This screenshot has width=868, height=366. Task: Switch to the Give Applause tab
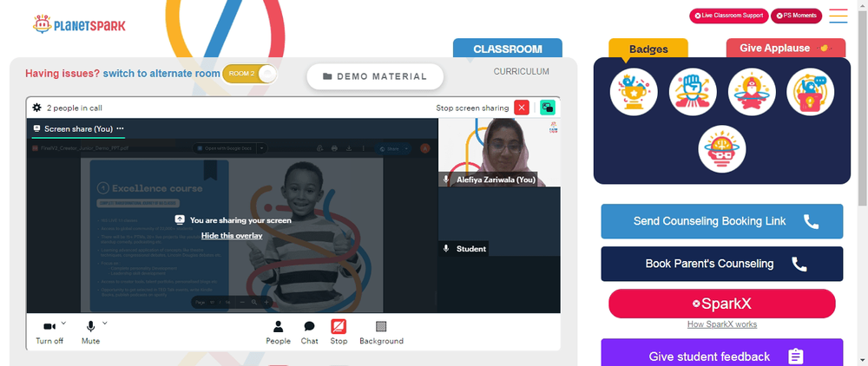[786, 48]
